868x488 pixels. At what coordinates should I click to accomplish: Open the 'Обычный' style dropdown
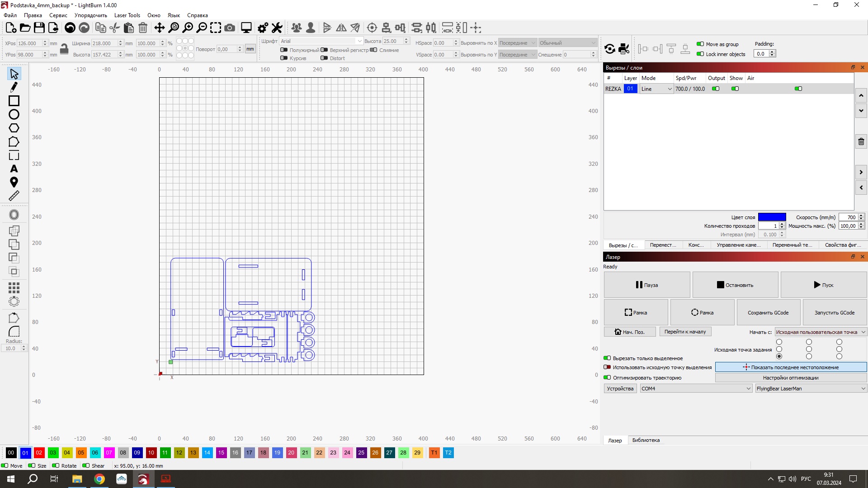coord(568,43)
